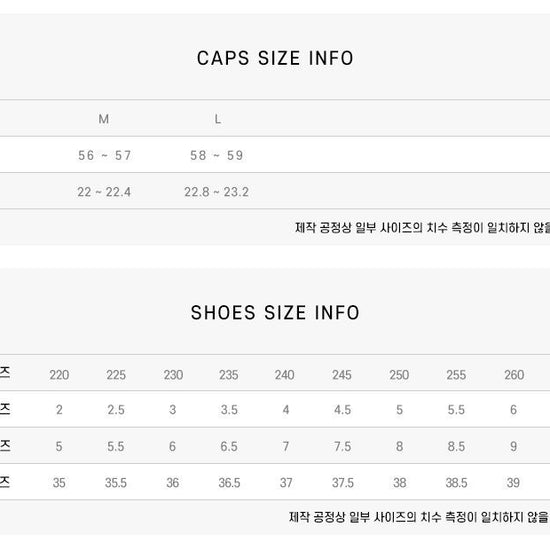The height and width of the screenshot is (550, 550).
Task: Select the M cap size column header
Action: (x=103, y=119)
